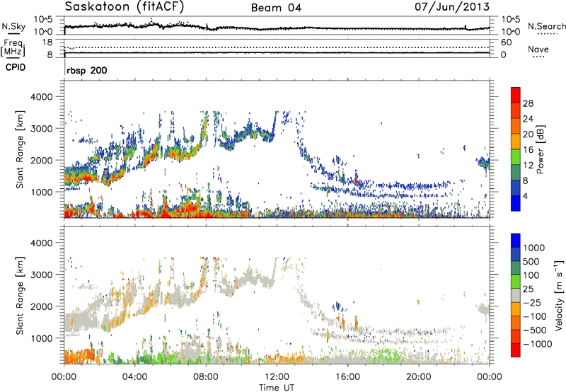566x392 pixels.
Task: Click the blue echo cluster near 23:45 in the power panel
Action: pos(483,163)
